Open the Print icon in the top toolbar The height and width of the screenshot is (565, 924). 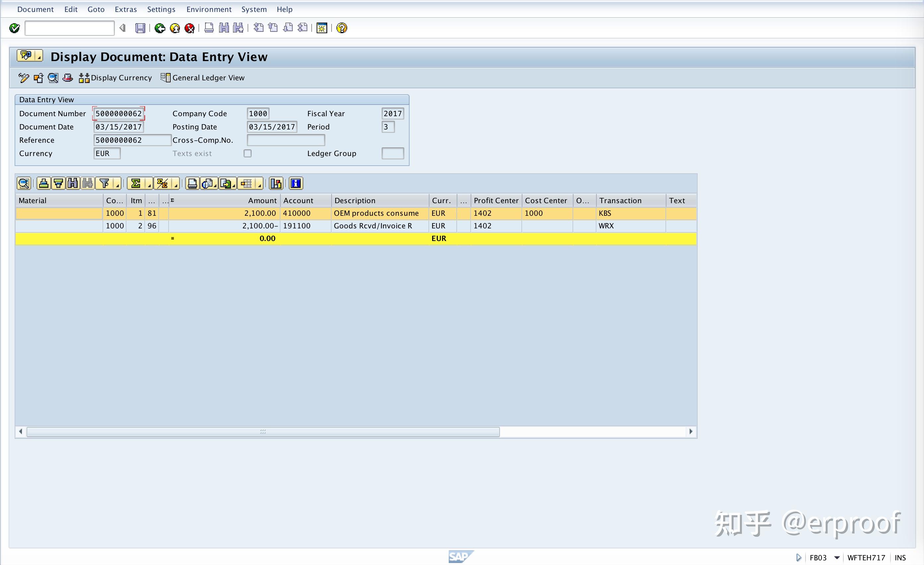click(209, 28)
